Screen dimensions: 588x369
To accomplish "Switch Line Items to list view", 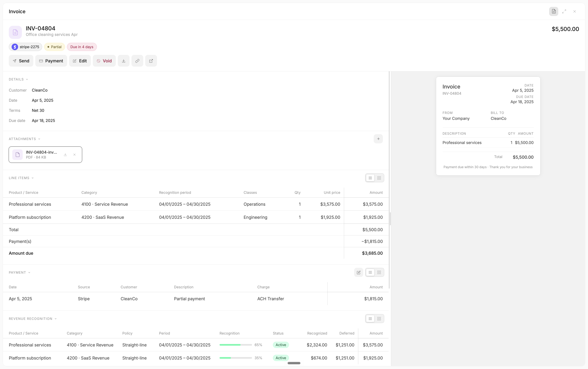I will pos(370,178).
